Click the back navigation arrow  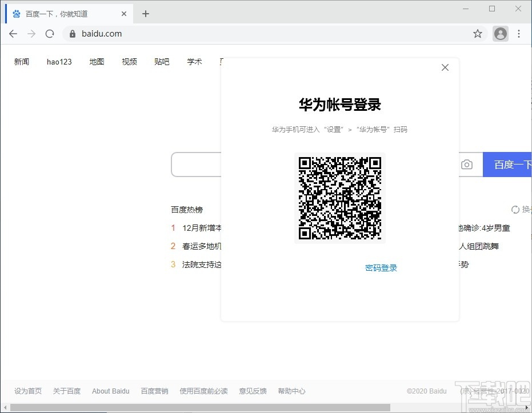pos(13,34)
